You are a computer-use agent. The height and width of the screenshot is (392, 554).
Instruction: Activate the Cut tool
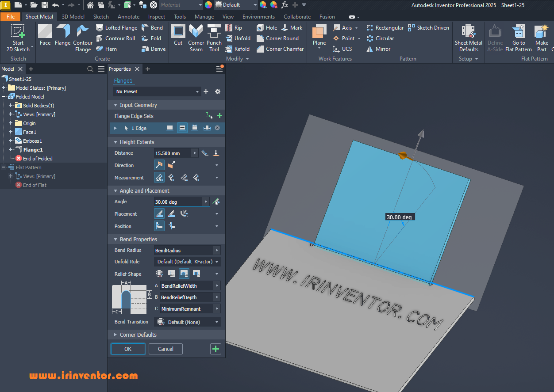coord(178,35)
